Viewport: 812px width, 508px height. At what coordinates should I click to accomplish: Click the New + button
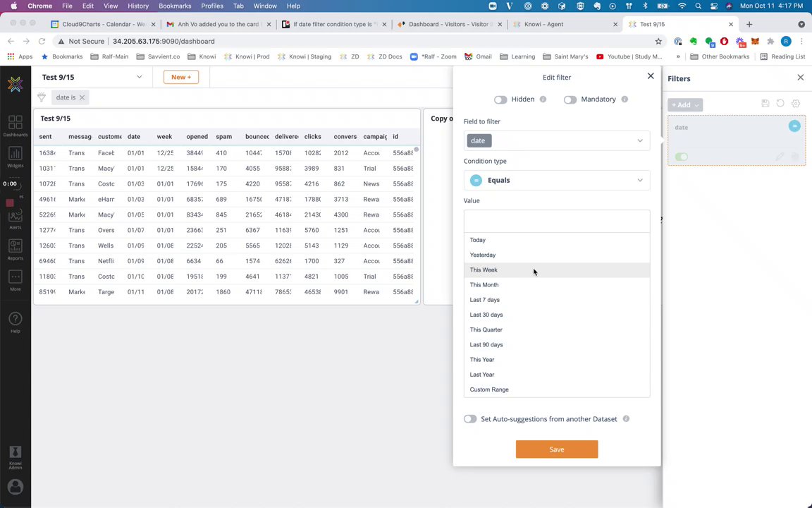tap(180, 77)
